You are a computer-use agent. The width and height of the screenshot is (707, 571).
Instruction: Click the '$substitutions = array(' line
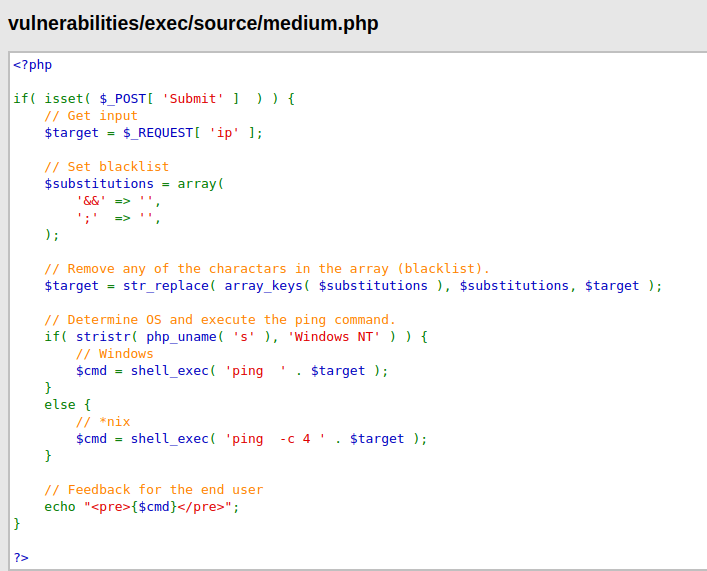134,184
